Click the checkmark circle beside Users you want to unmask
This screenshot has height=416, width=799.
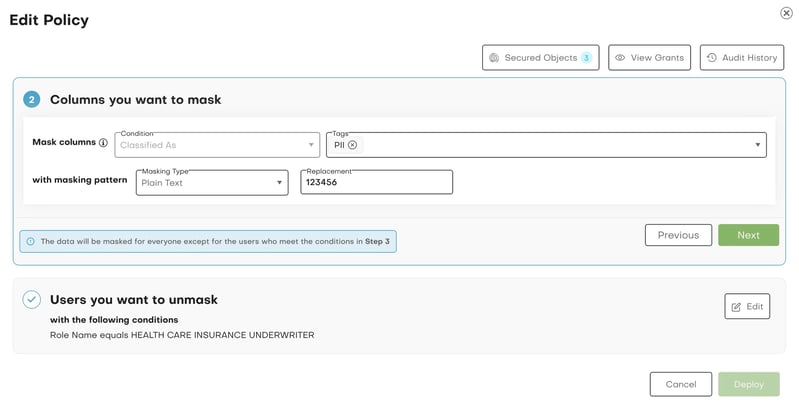32,300
